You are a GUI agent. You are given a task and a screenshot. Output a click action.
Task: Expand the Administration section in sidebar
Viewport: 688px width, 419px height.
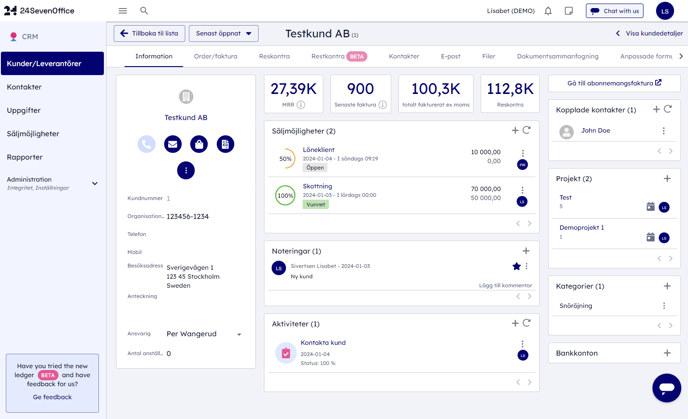coord(95,183)
